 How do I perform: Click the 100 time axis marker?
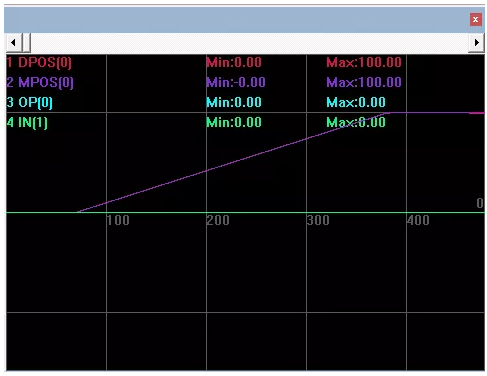point(118,220)
